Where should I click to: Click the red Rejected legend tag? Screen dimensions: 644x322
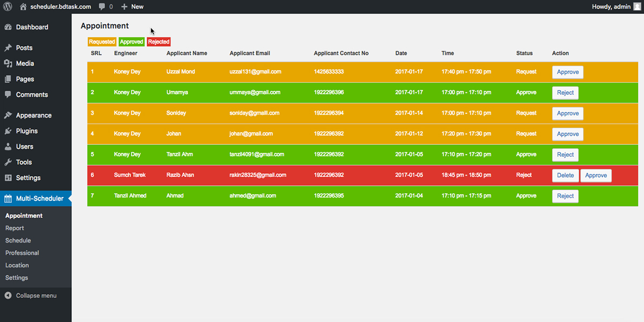click(x=159, y=41)
